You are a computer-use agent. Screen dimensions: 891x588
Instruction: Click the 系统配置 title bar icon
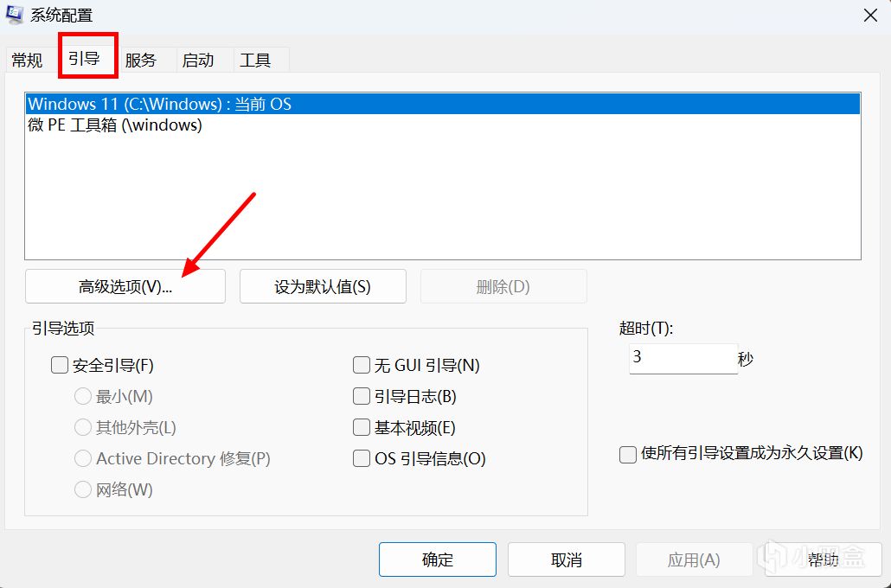click(14, 15)
